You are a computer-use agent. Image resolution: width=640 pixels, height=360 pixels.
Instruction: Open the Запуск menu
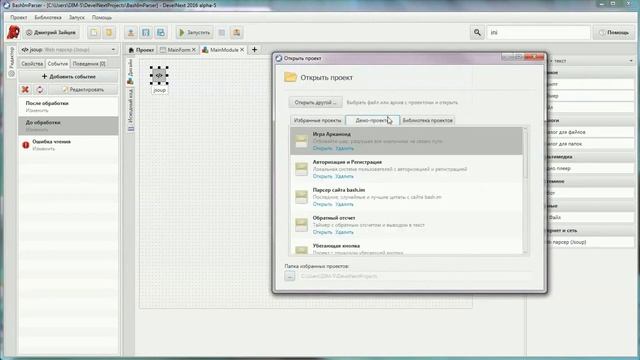point(77,18)
